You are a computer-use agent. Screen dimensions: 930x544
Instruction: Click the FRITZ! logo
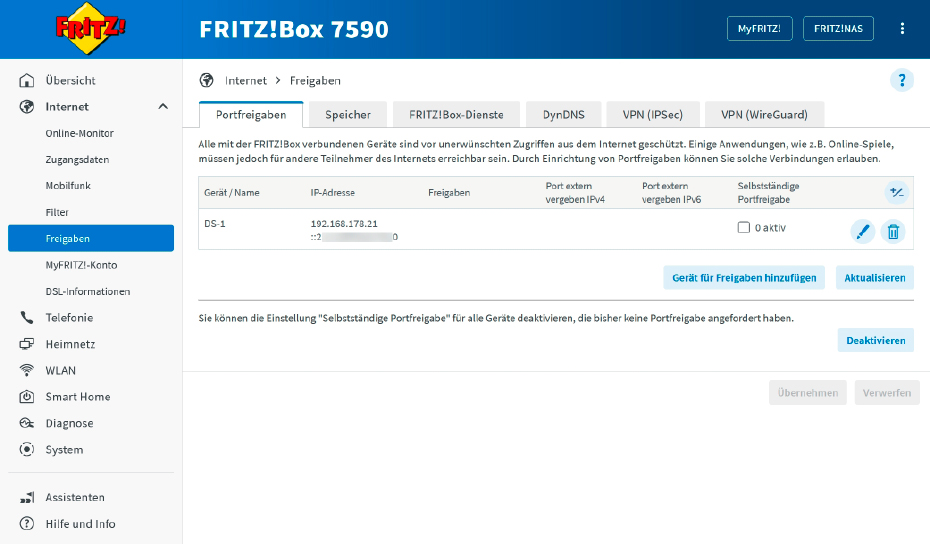91,29
